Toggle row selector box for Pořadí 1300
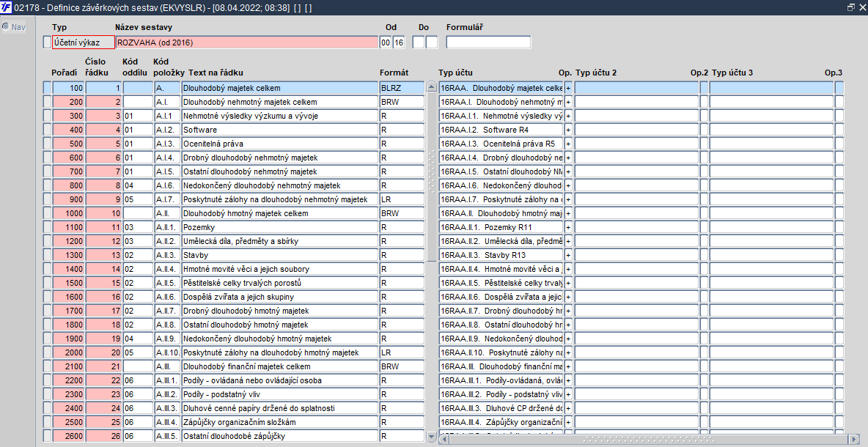This screenshot has width=868, height=447. 47,255
